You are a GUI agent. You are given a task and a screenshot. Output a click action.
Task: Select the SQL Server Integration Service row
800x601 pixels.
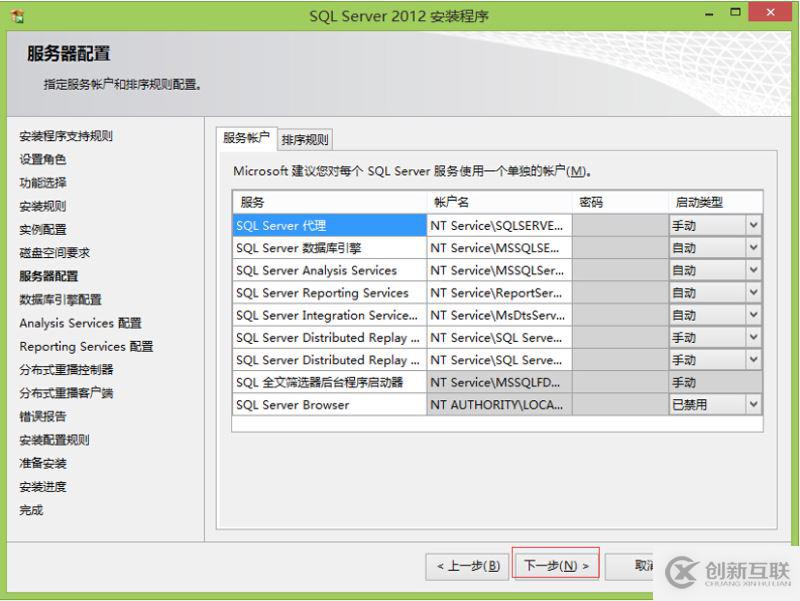tap(330, 315)
